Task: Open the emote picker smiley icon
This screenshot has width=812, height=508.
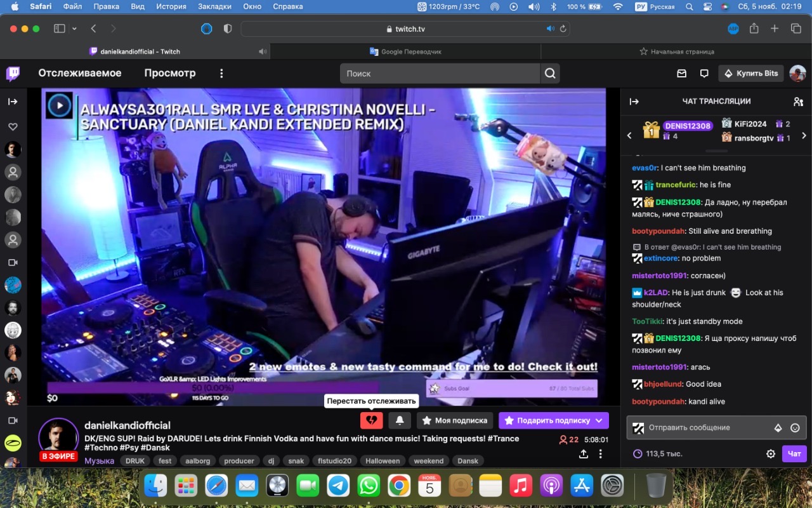Action: pos(795,428)
